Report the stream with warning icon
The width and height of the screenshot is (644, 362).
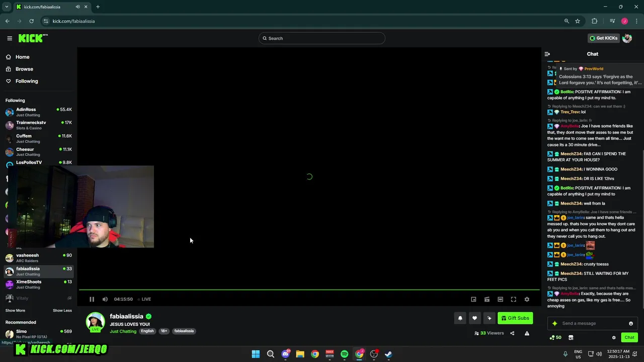pyautogui.click(x=527, y=333)
